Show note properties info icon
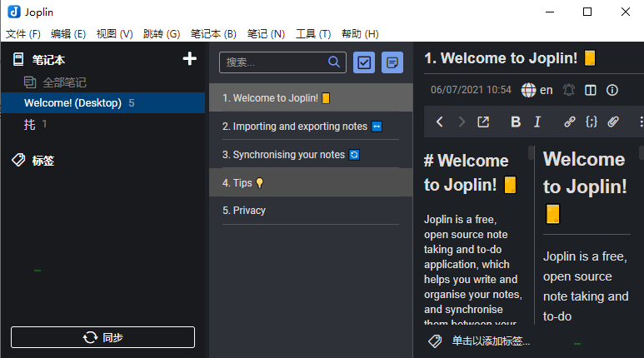 [x=612, y=90]
